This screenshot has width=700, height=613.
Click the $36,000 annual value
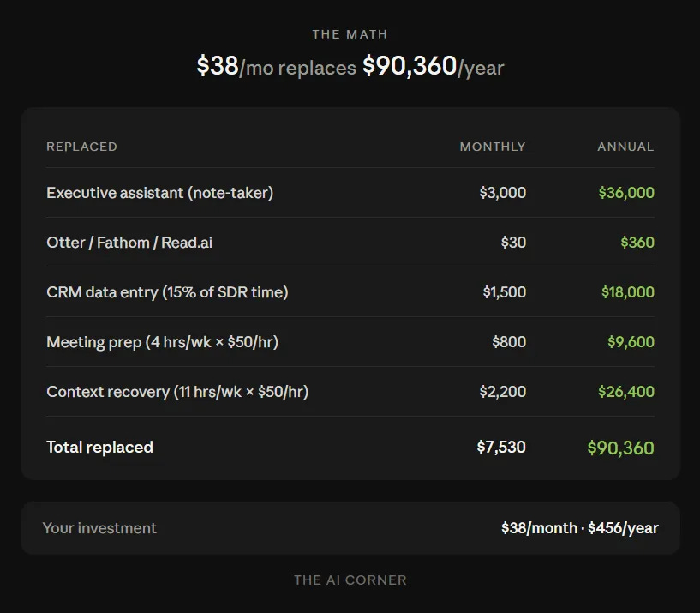pyautogui.click(x=626, y=193)
